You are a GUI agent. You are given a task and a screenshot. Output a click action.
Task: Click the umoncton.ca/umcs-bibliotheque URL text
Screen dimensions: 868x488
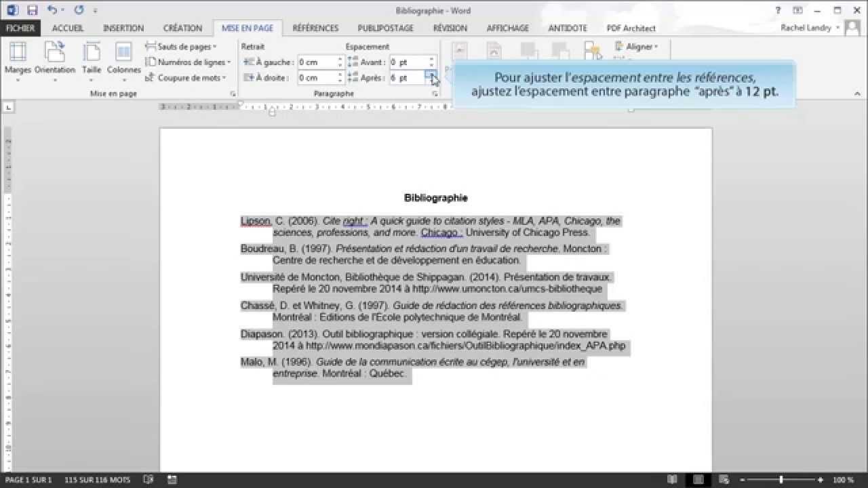(x=507, y=289)
